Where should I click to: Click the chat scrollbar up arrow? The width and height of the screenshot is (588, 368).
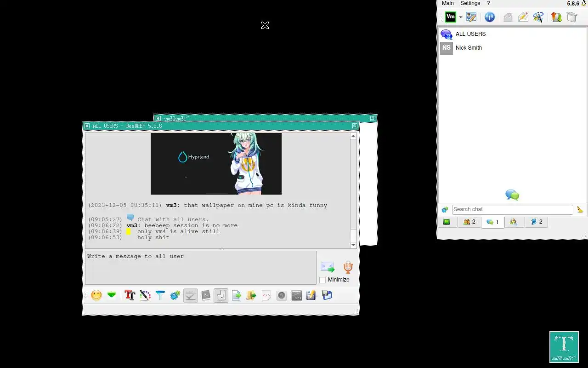[353, 136]
